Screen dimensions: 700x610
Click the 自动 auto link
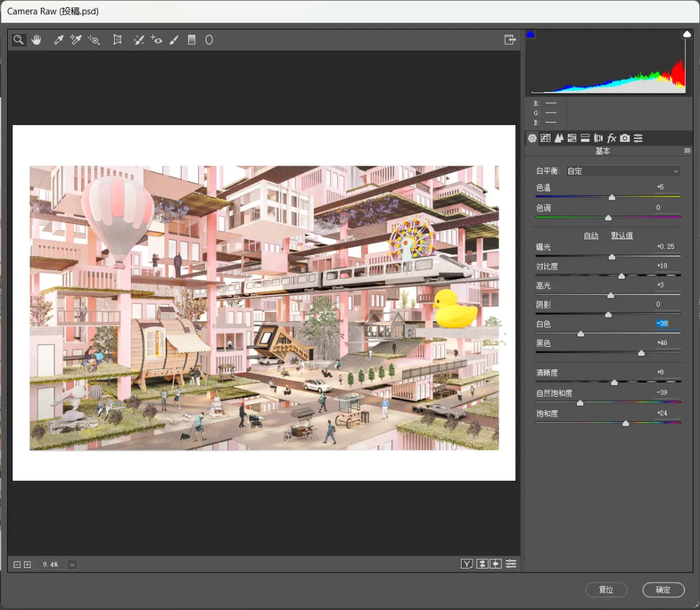tap(590, 235)
